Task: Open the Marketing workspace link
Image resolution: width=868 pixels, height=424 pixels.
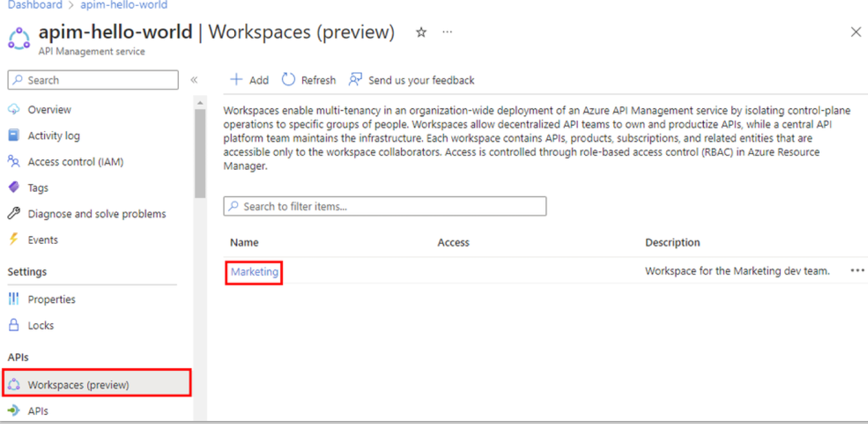Action: [254, 271]
